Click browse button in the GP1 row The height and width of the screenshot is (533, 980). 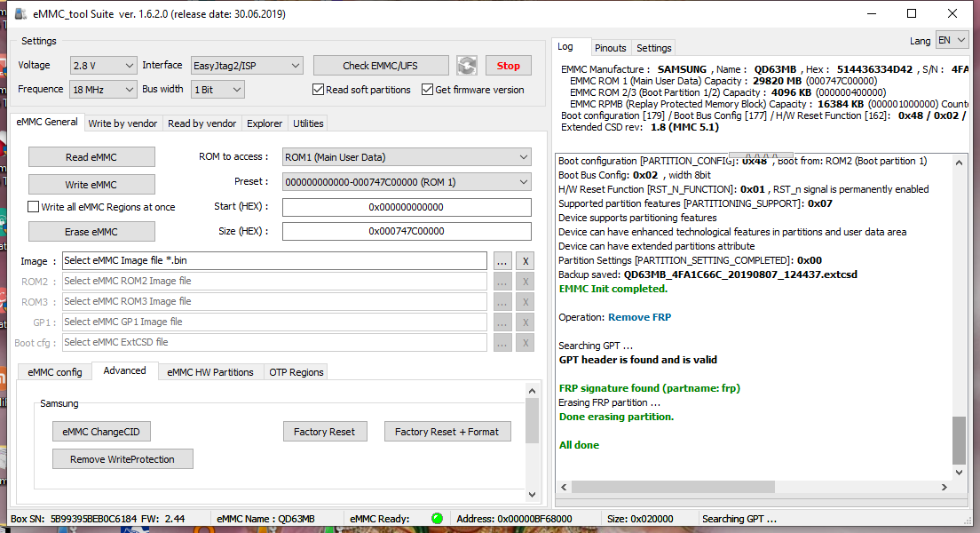pyautogui.click(x=502, y=322)
